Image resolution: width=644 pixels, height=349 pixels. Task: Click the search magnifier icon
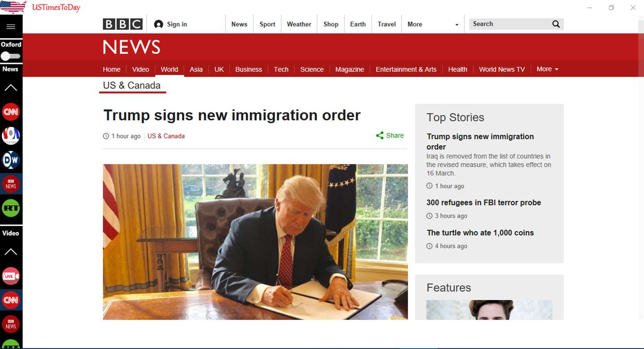tap(556, 24)
